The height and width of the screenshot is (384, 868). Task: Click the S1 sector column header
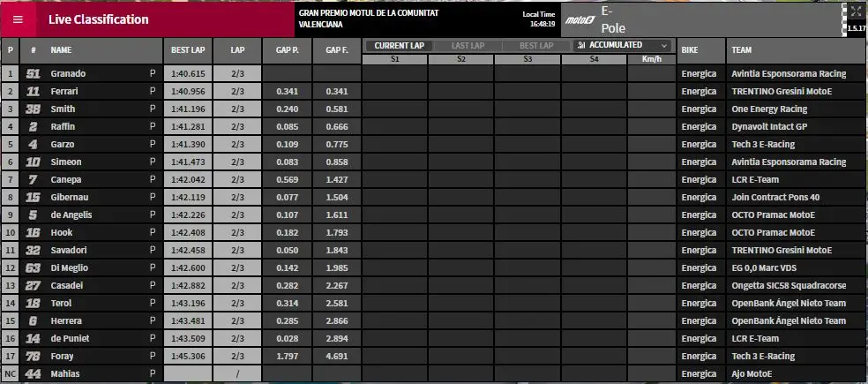[394, 59]
